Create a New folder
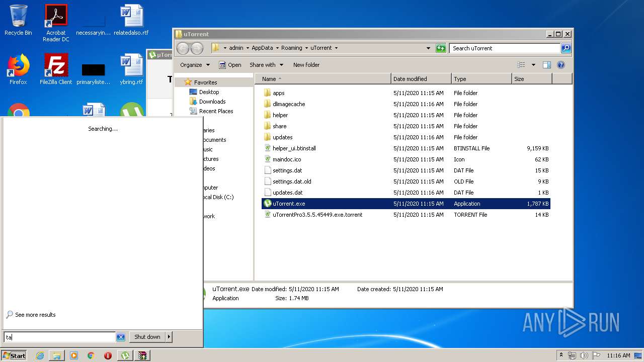This screenshot has height=362, width=644. [x=306, y=65]
